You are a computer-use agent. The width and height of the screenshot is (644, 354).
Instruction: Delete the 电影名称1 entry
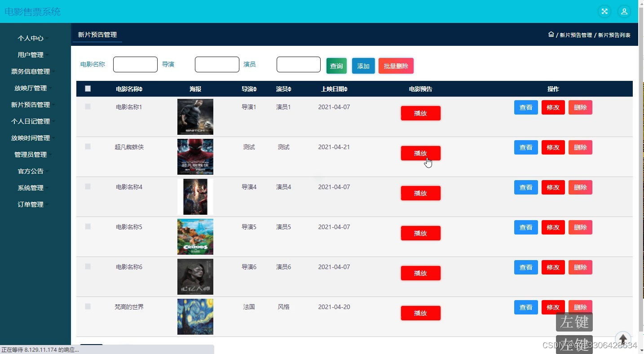[x=580, y=107]
